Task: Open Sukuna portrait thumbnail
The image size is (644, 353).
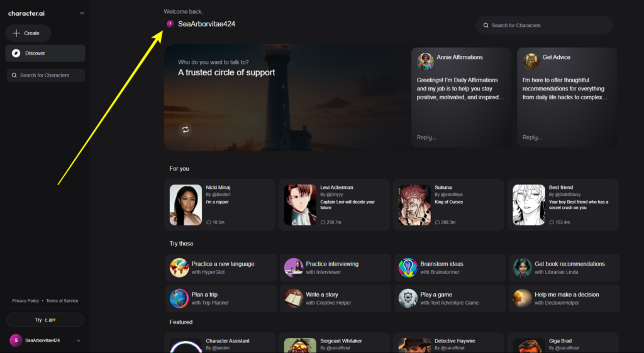Action: (414, 205)
